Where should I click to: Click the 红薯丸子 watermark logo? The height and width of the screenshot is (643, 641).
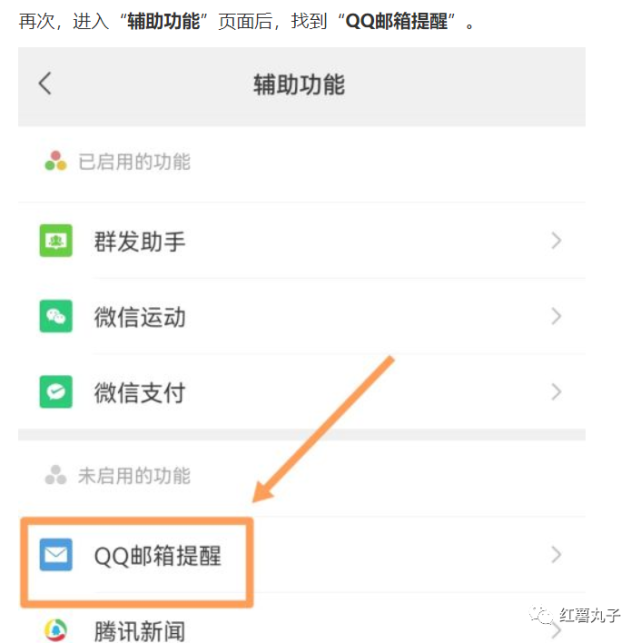point(575,615)
